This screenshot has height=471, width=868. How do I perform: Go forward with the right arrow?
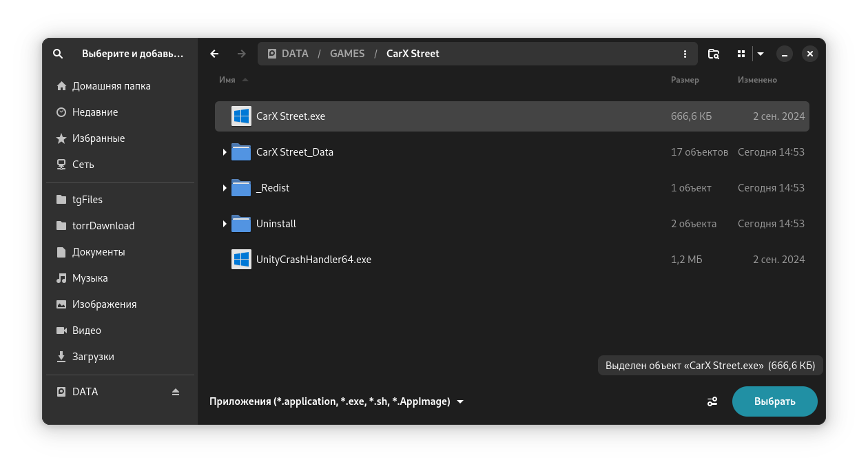coord(242,54)
